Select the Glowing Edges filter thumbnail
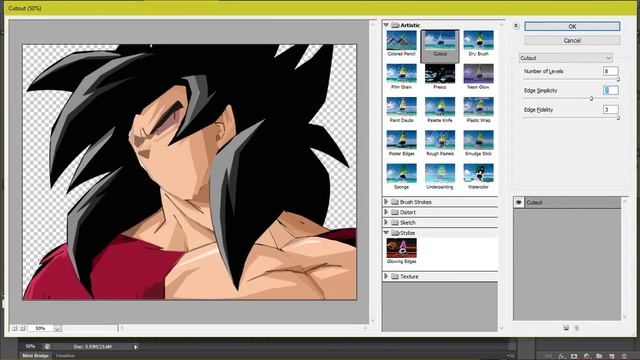The image size is (640, 360). [x=401, y=248]
